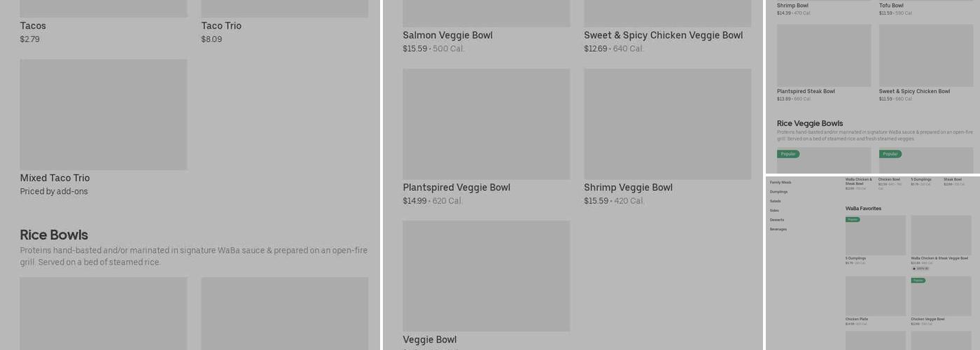This screenshot has height=350, width=980.
Task: Open the Plantspired Veggie Bowl photo
Action: (x=486, y=124)
